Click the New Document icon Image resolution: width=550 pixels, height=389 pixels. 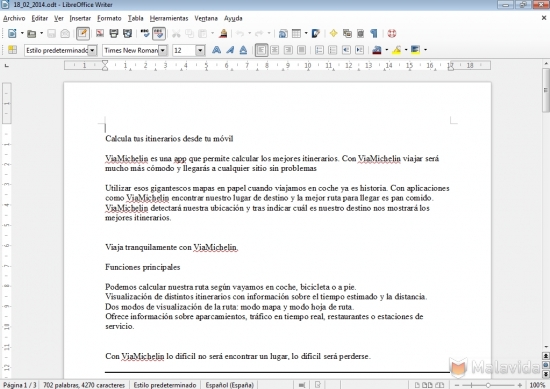[x=12, y=33]
